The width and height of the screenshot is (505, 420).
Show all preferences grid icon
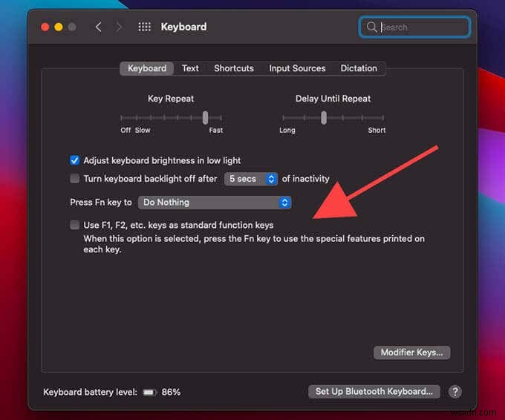point(144,27)
